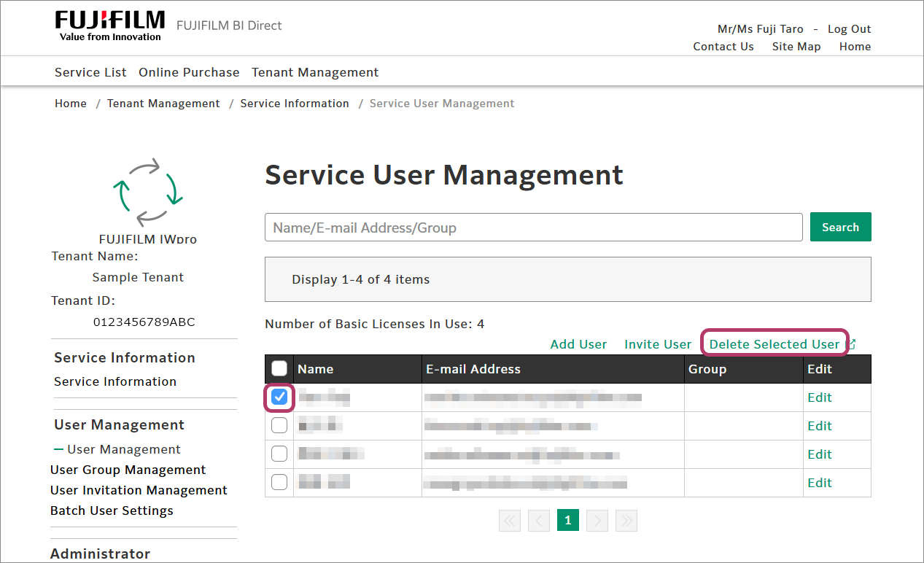Click the external link icon beside Delete Selected User
The height and width of the screenshot is (563, 924).
click(850, 344)
